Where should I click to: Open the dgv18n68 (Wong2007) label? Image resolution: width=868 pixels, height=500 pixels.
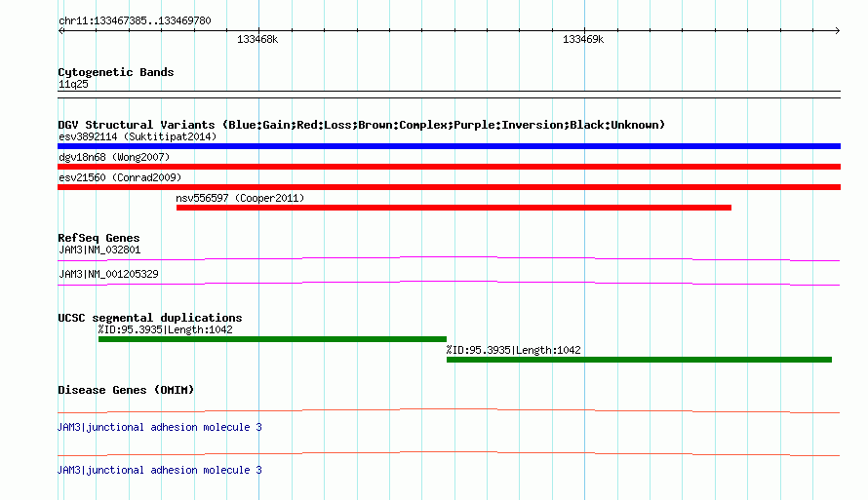(114, 157)
